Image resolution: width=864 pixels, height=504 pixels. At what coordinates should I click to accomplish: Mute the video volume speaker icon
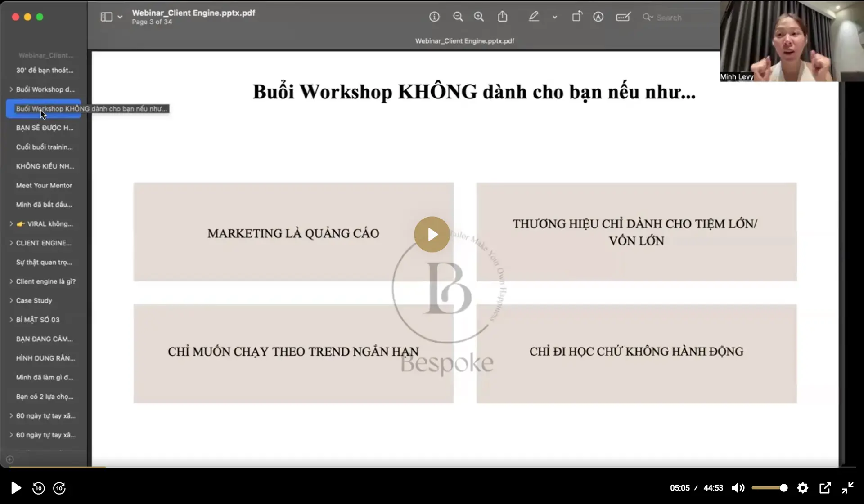click(x=738, y=488)
